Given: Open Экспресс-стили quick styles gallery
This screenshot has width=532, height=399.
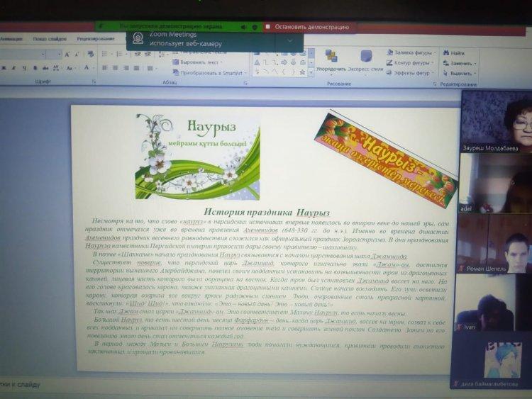Looking at the screenshot, I should click(x=367, y=57).
